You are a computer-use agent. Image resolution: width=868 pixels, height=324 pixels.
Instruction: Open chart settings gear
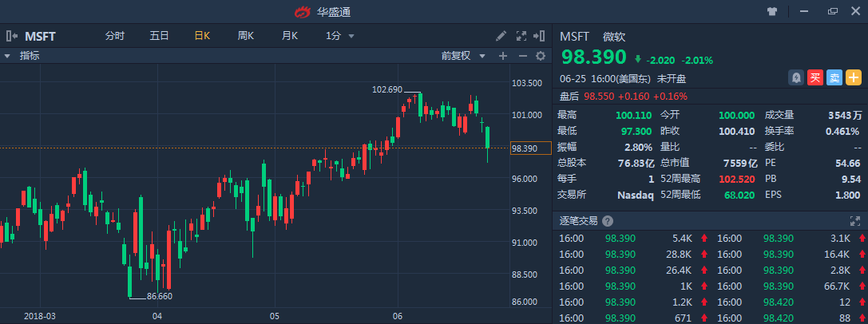tap(541, 56)
